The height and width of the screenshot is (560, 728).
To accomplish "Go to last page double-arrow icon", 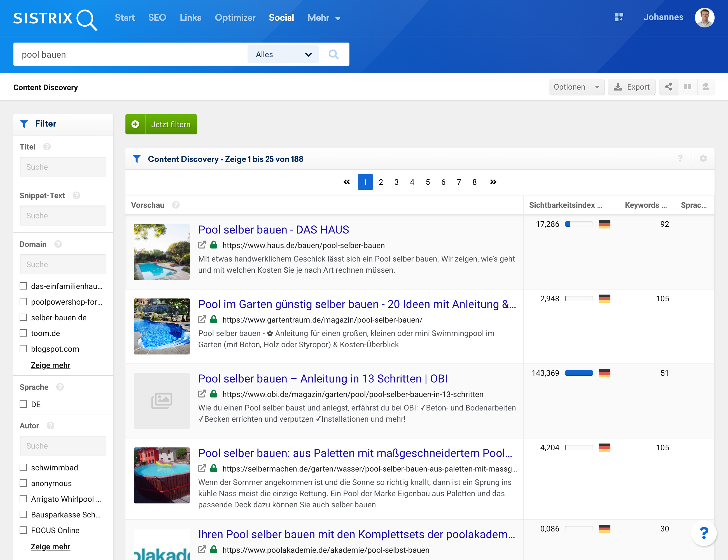I will pyautogui.click(x=493, y=182).
